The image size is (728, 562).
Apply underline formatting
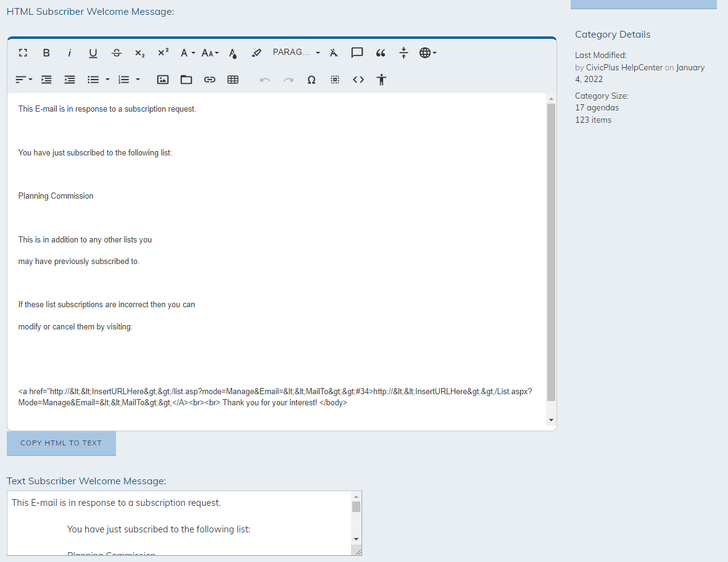tap(93, 53)
